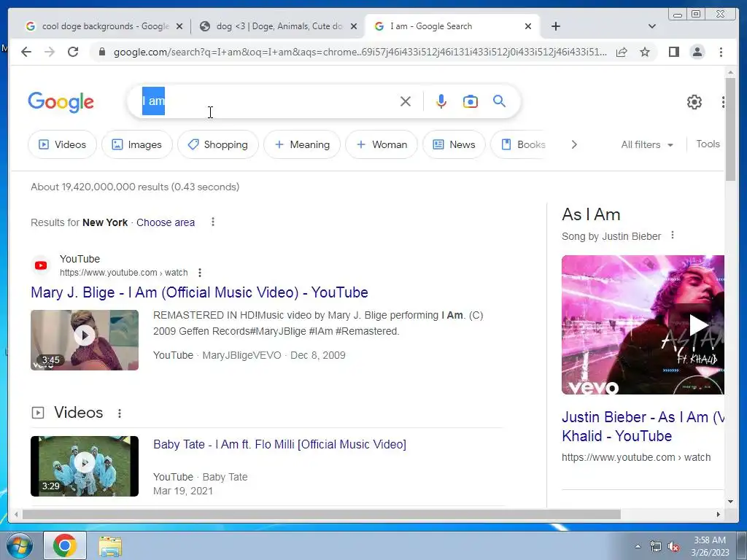Search by voice microphone icon
Image resolution: width=747 pixels, height=560 pixels.
pos(441,101)
